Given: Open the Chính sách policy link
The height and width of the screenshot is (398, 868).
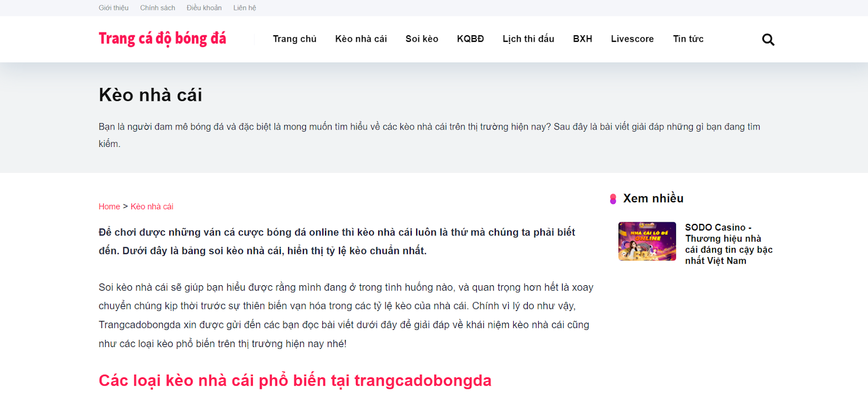Looking at the screenshot, I should 158,8.
